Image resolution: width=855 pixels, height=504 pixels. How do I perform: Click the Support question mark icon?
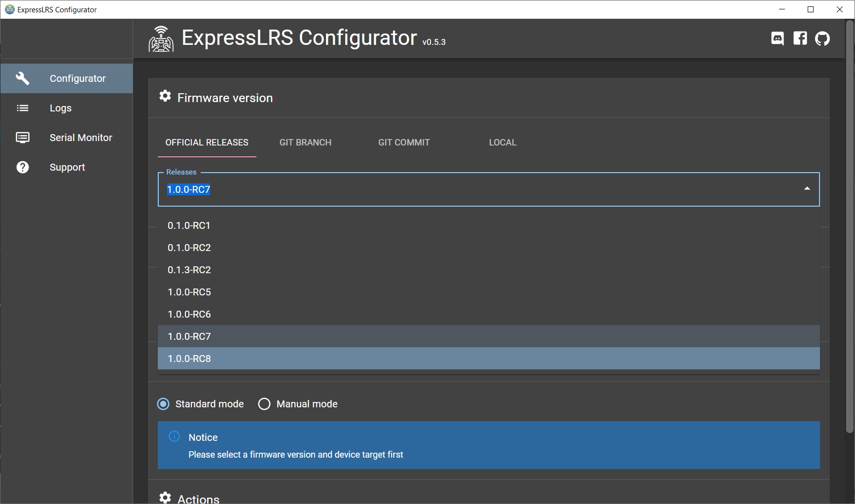pyautogui.click(x=23, y=167)
